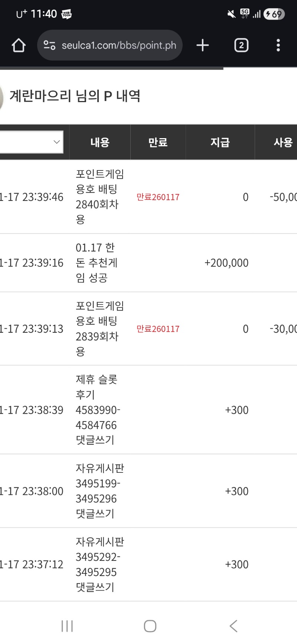Viewport: 297px width, 644px height.
Task: Select the 만료 column header
Action: pos(158,142)
